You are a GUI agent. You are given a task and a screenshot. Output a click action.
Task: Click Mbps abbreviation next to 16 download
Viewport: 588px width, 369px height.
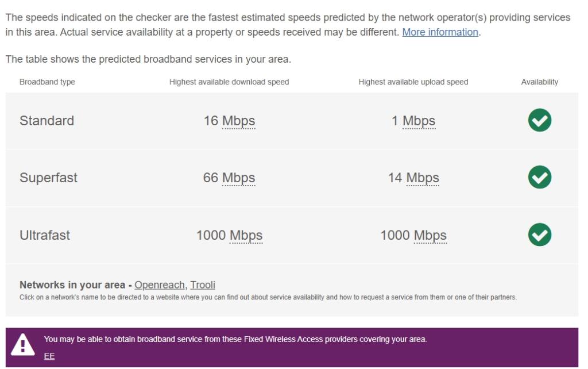click(x=238, y=121)
